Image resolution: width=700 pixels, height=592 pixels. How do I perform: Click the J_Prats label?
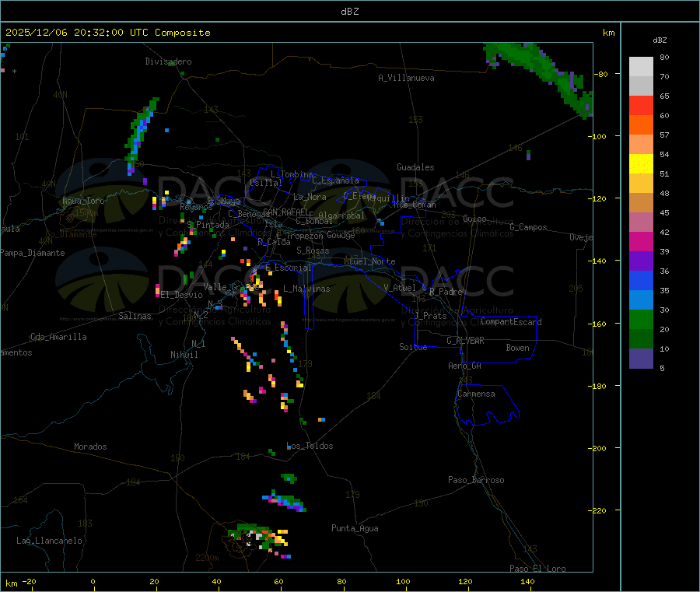pos(430,316)
